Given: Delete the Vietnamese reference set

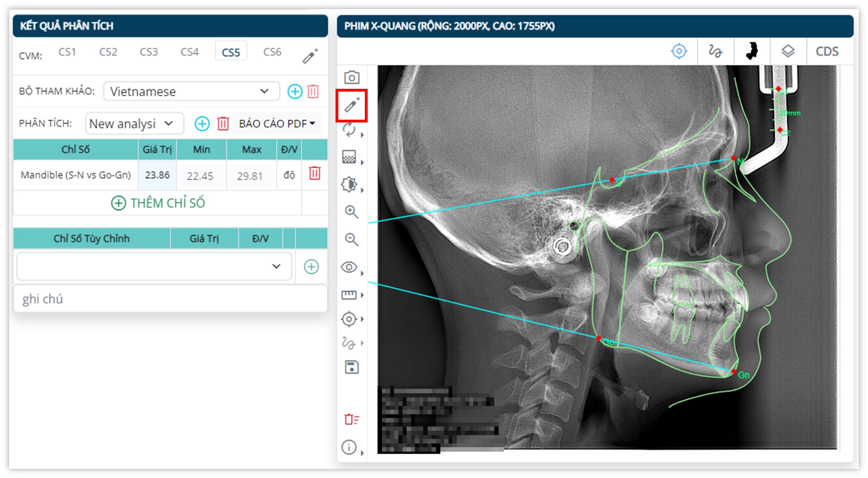Looking at the screenshot, I should (313, 92).
